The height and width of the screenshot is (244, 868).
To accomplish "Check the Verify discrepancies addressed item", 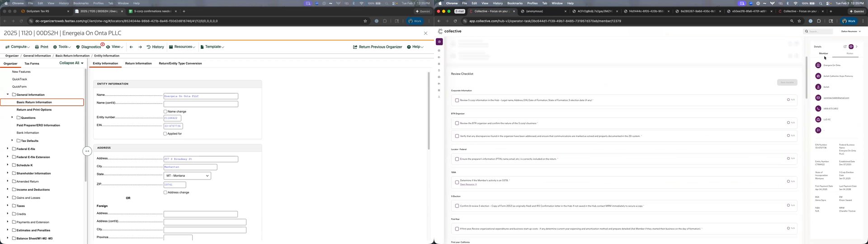I will click(x=457, y=136).
